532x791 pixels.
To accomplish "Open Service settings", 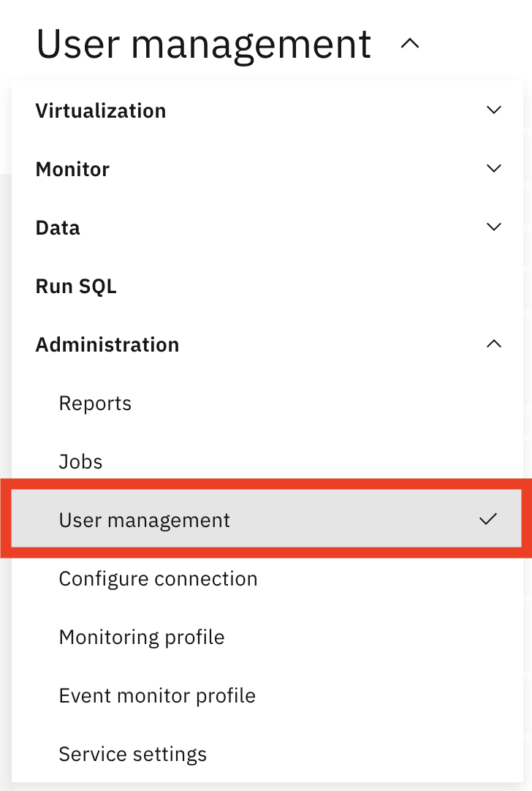I will [x=132, y=754].
